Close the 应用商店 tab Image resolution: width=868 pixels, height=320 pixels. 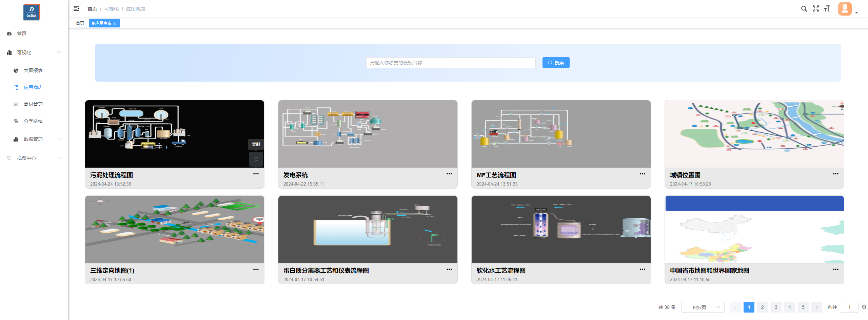(115, 23)
